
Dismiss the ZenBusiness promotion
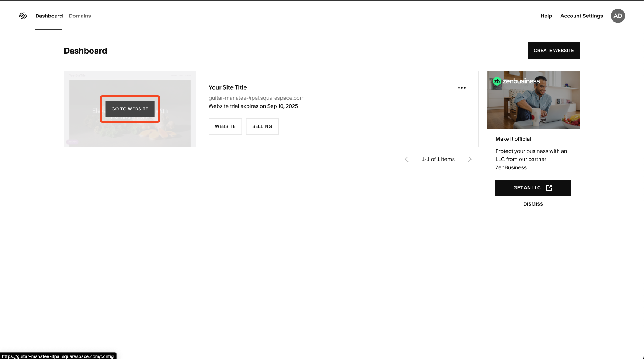pyautogui.click(x=533, y=204)
